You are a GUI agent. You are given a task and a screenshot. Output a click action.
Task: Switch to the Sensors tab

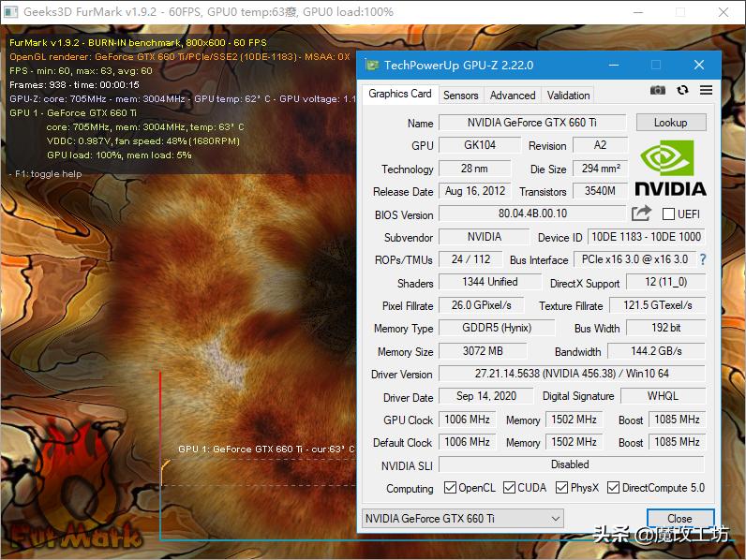460,95
